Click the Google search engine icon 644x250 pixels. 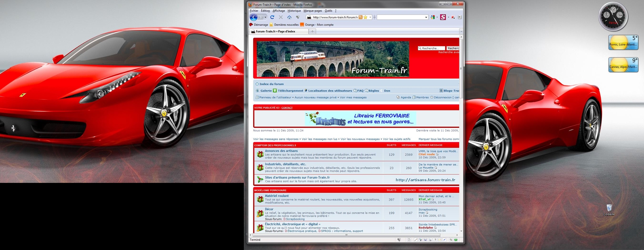pyautogui.click(x=433, y=17)
